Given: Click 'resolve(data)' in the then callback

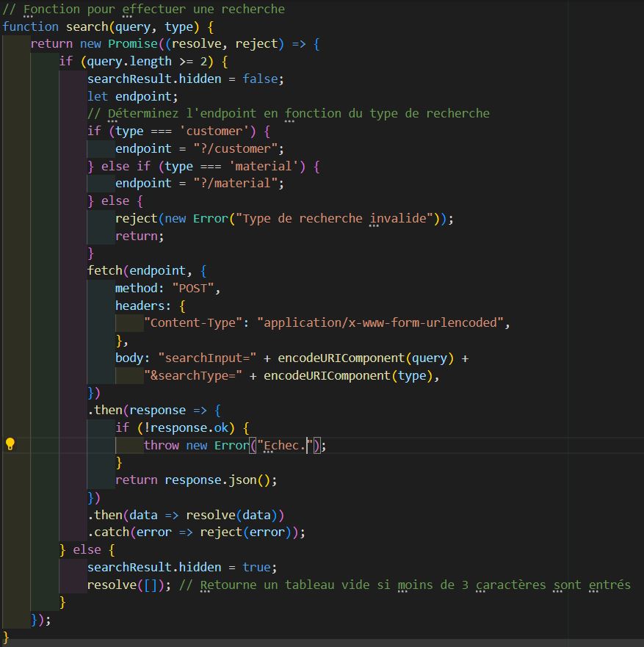Looking at the screenshot, I should pyautogui.click(x=236, y=514).
